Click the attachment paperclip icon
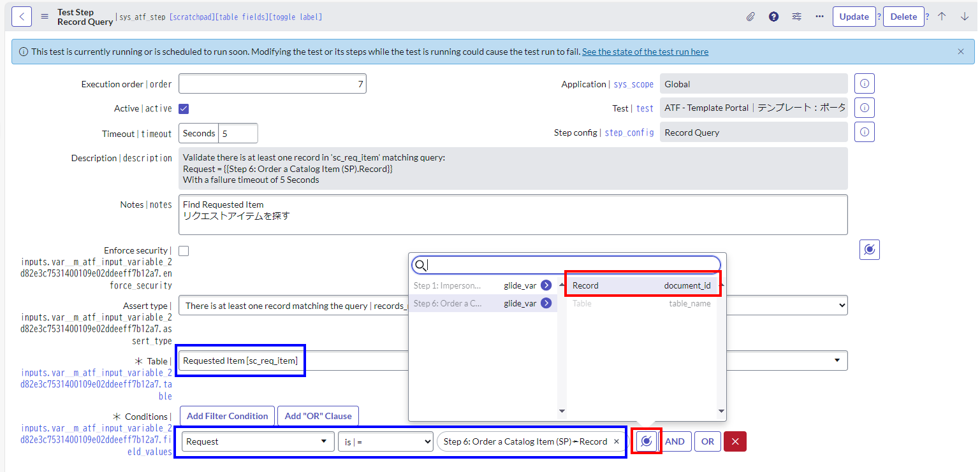The image size is (980, 472). [x=750, y=16]
